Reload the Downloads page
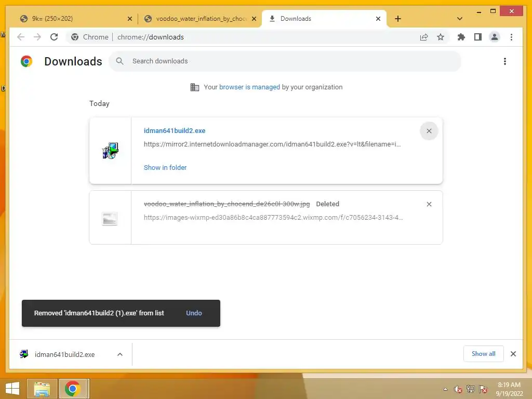532x399 pixels. point(54,37)
